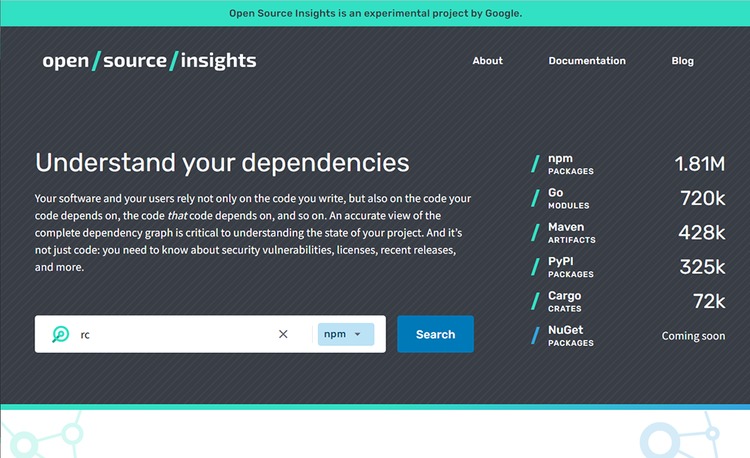Click the experimental project by Google banner

[x=375, y=13]
